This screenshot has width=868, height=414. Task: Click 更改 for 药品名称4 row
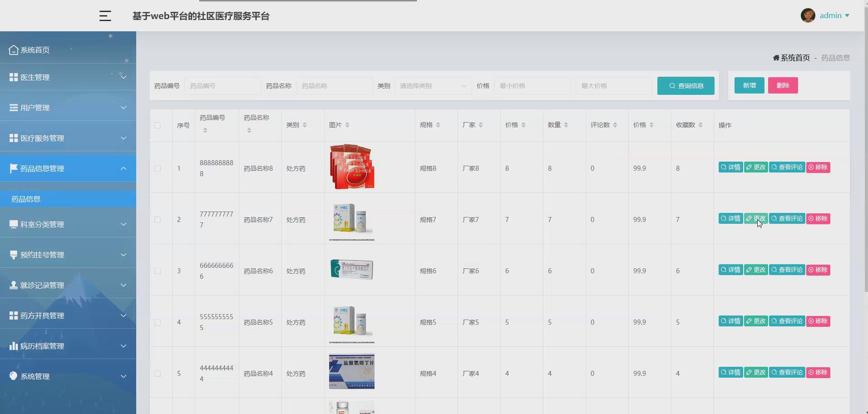click(756, 372)
